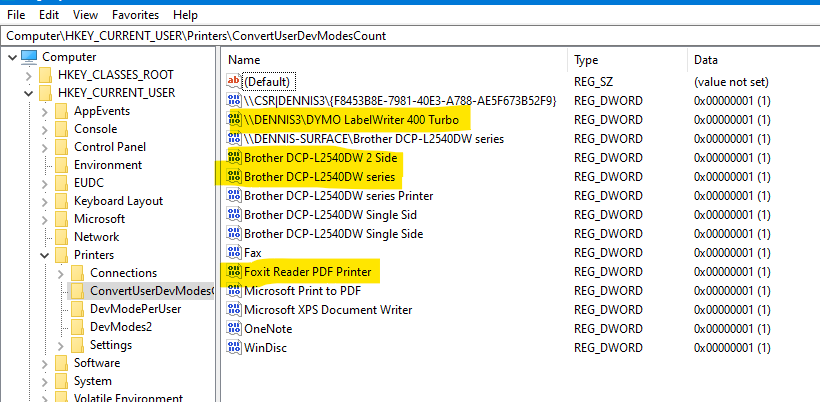The width and height of the screenshot is (820, 402).
Task: Select the Environment tree key
Action: 108,165
